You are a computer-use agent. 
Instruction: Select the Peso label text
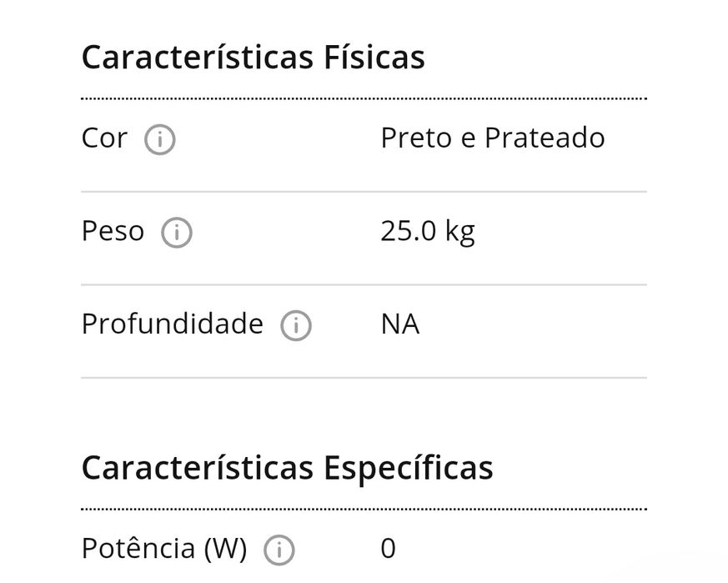pos(113,231)
